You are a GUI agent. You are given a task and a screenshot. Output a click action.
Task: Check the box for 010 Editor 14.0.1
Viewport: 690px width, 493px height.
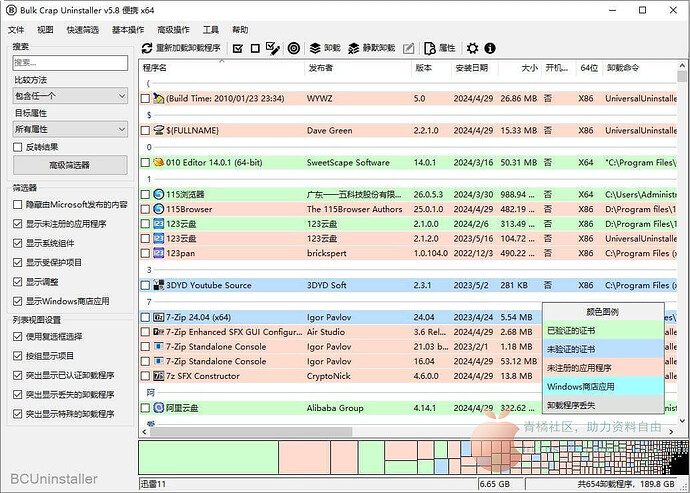(x=145, y=162)
